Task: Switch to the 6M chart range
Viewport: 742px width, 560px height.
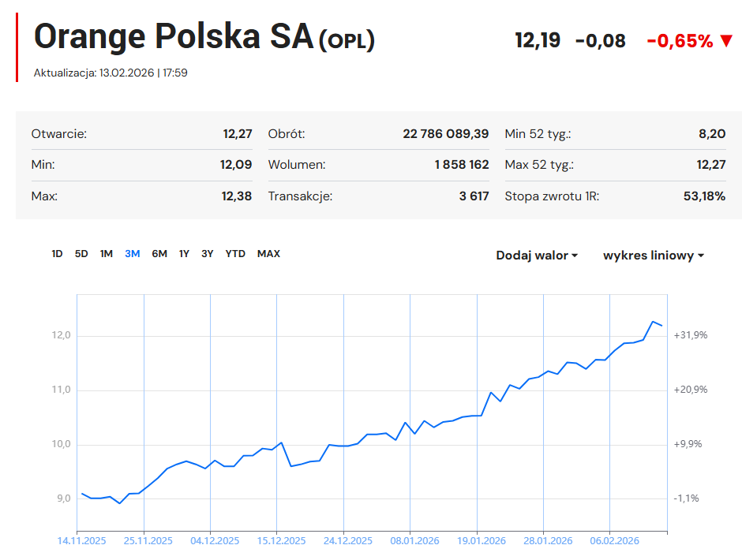Action: 159,254
